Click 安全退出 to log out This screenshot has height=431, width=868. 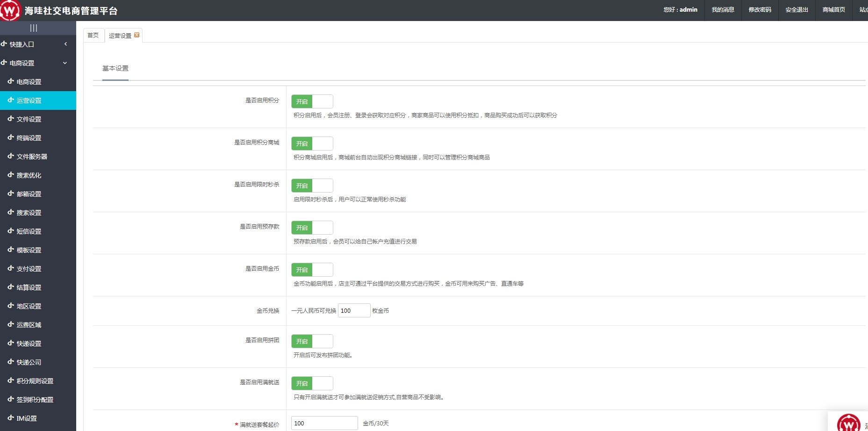tap(796, 9)
